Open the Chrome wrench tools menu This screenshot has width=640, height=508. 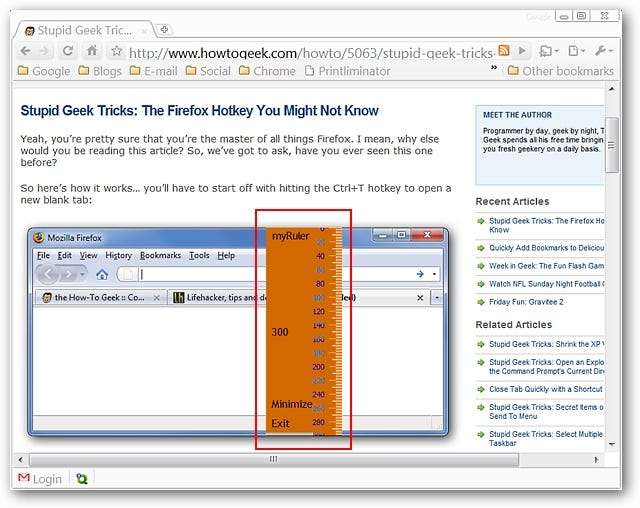pyautogui.click(x=604, y=51)
